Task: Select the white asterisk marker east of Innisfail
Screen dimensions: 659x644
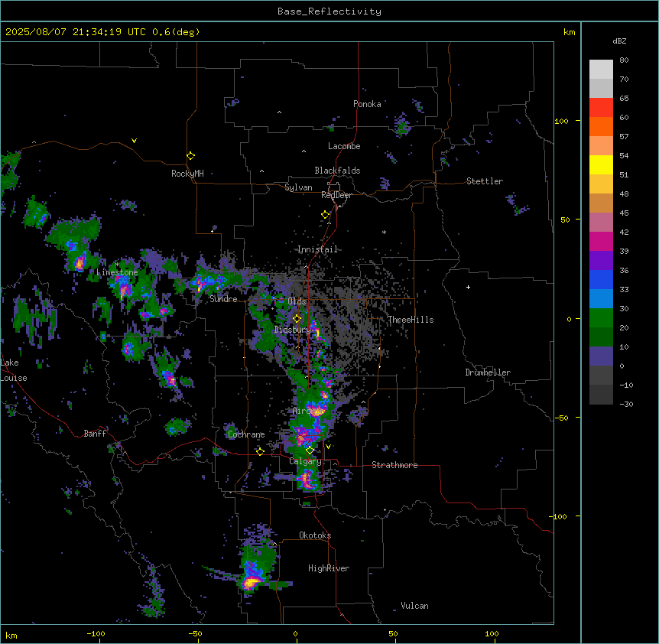Action: coord(384,232)
